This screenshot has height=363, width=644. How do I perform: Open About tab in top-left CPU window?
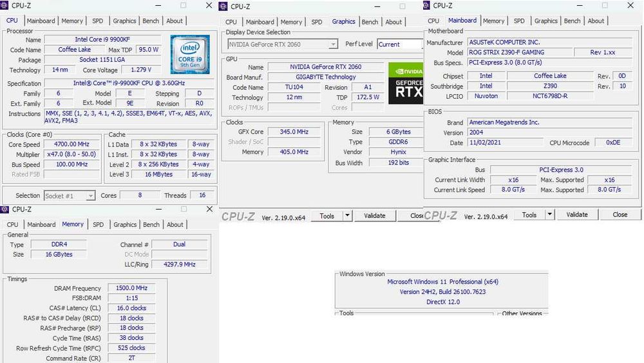[x=174, y=21]
